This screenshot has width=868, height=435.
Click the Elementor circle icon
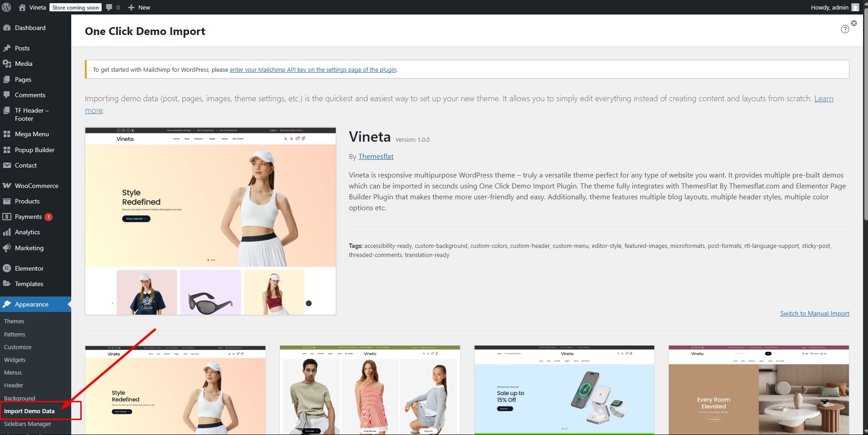(x=7, y=268)
